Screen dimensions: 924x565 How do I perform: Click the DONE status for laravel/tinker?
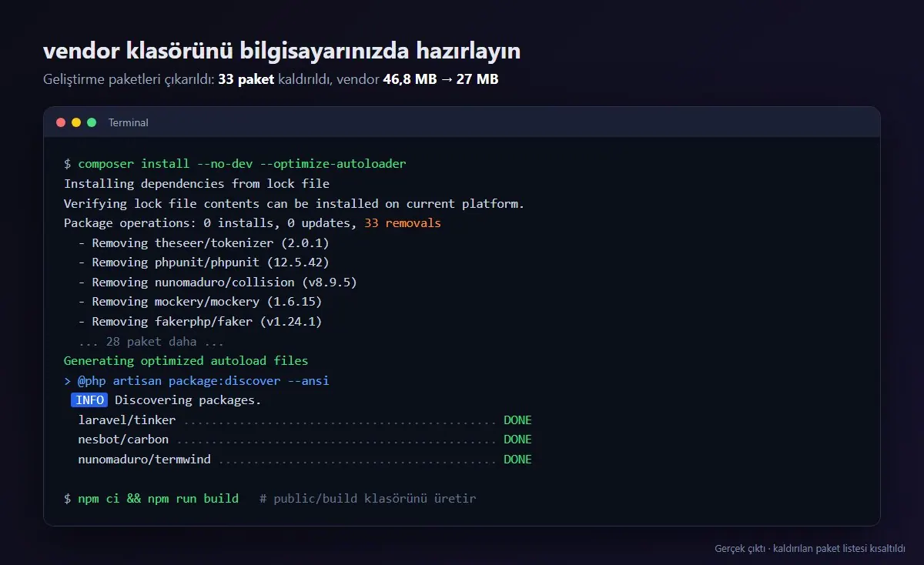tap(517, 420)
